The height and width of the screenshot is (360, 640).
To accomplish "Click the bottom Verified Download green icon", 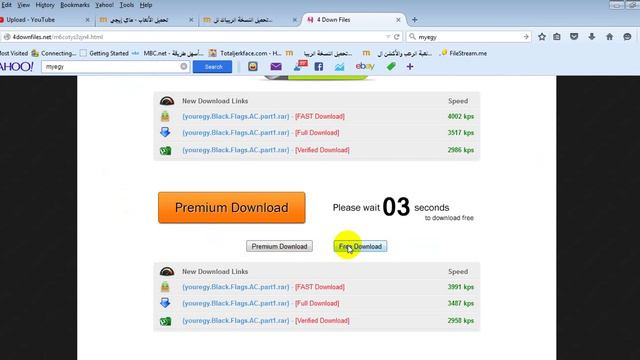I will click(x=165, y=321).
